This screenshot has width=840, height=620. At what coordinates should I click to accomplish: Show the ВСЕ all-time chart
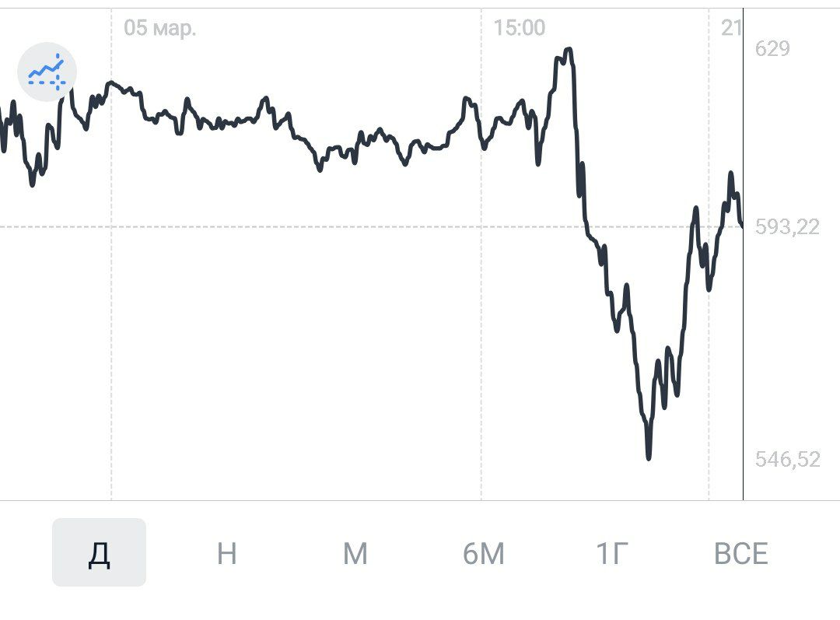coord(743,554)
